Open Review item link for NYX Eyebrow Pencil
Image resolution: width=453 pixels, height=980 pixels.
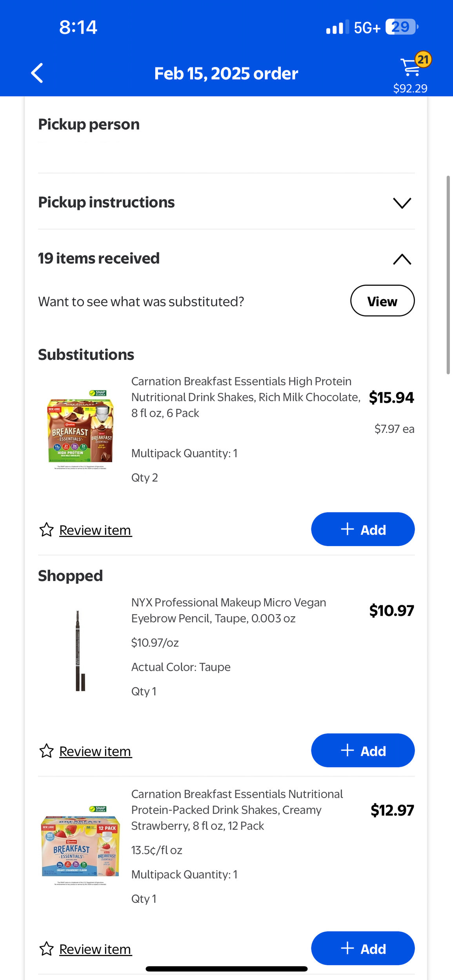pos(95,751)
